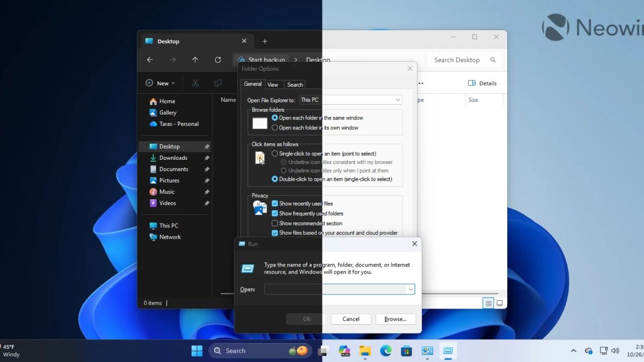The width and height of the screenshot is (644, 362).
Task: Launch Microsoft Edge from taskbar
Action: tap(386, 351)
